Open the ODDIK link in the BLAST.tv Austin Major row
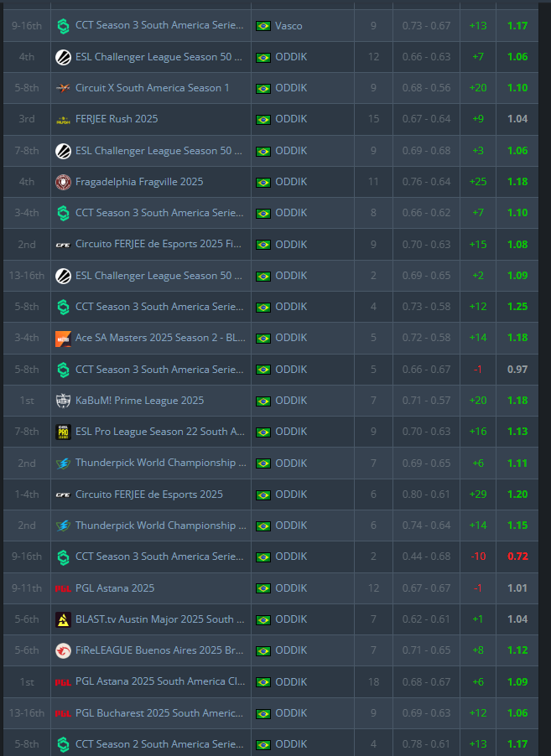The image size is (551, 756). coord(291,619)
